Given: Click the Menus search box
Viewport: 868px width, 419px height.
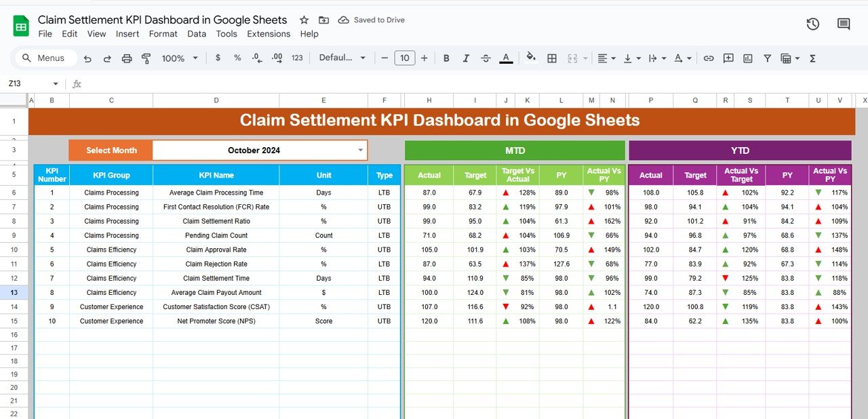Looking at the screenshot, I should pyautogui.click(x=45, y=58).
